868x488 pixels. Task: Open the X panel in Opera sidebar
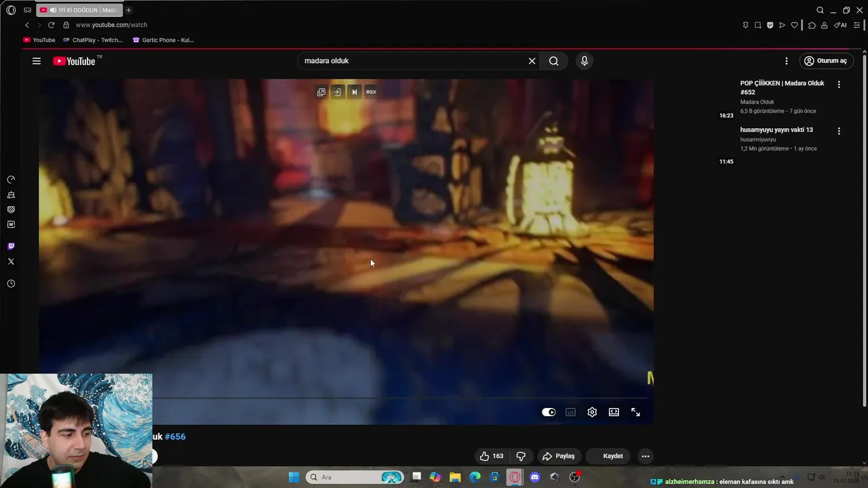click(x=11, y=262)
